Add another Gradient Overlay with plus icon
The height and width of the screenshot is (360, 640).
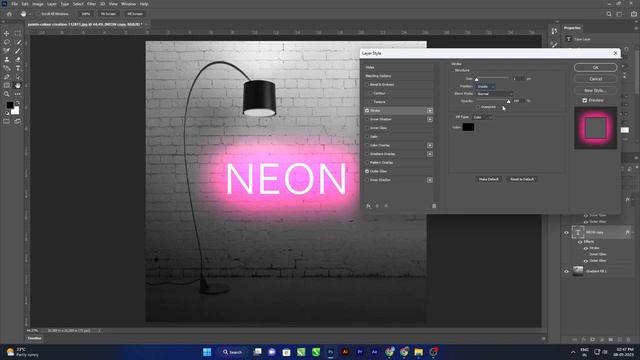(430, 154)
